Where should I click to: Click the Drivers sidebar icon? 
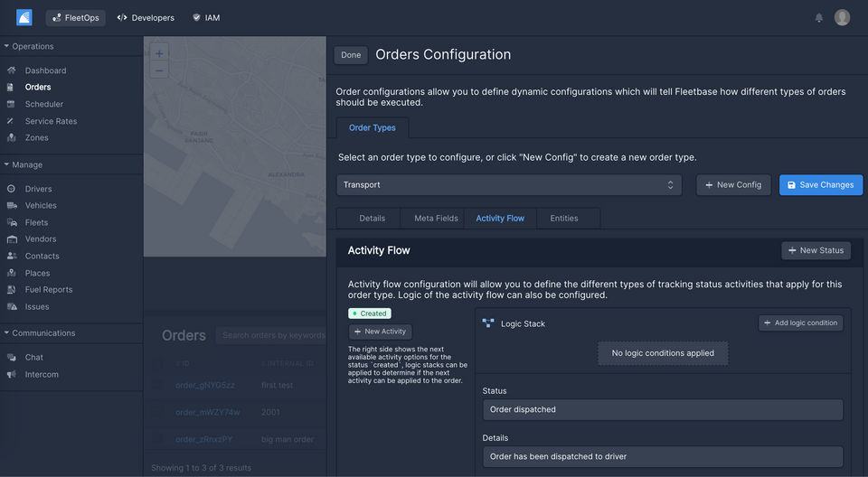click(x=11, y=189)
